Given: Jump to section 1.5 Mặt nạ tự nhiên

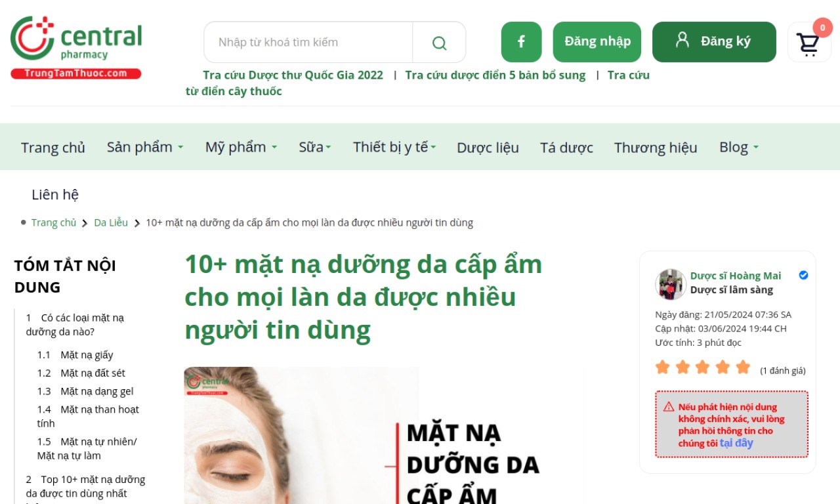Looking at the screenshot, I should point(87,448).
